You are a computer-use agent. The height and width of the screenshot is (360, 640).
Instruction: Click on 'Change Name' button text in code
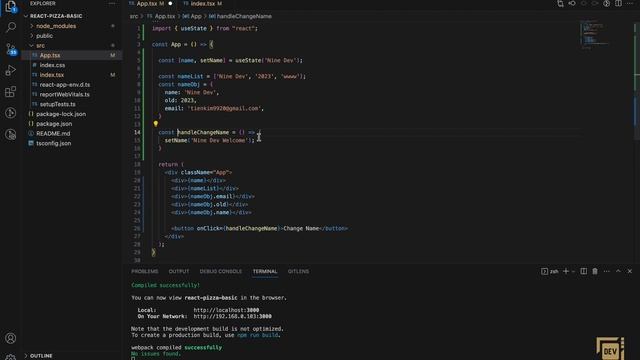tap(301, 229)
